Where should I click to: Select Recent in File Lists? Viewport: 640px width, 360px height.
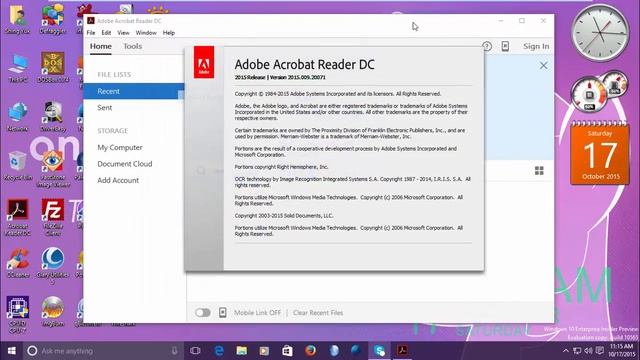pos(134,91)
